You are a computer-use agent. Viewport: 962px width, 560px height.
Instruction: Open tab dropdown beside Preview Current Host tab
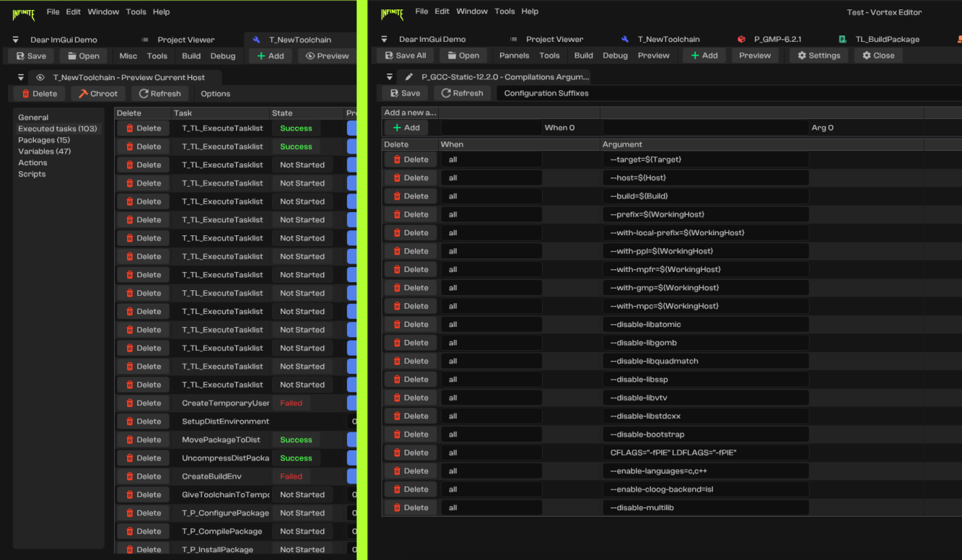tap(21, 77)
